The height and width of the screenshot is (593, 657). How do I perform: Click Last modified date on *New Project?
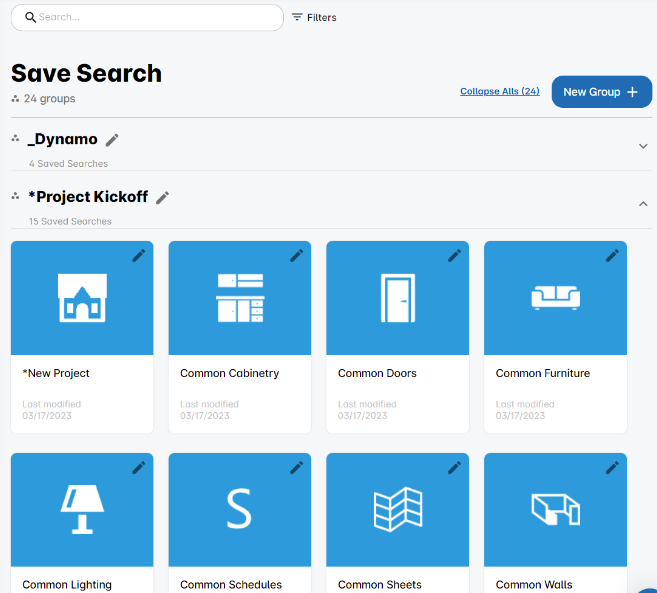pos(52,410)
